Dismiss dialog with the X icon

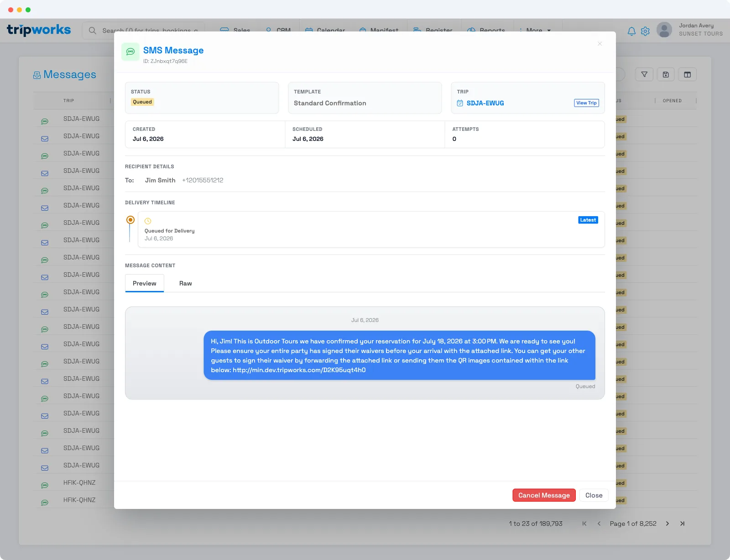(x=600, y=44)
